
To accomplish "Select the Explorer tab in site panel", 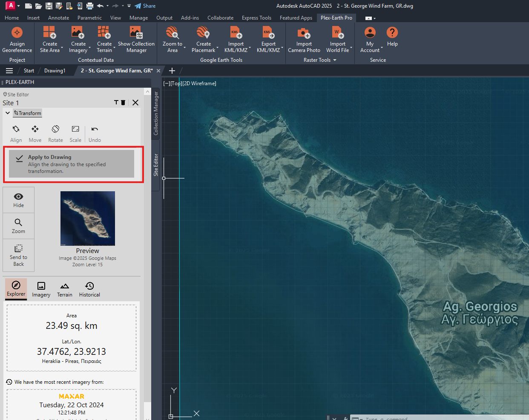I will pos(16,289).
